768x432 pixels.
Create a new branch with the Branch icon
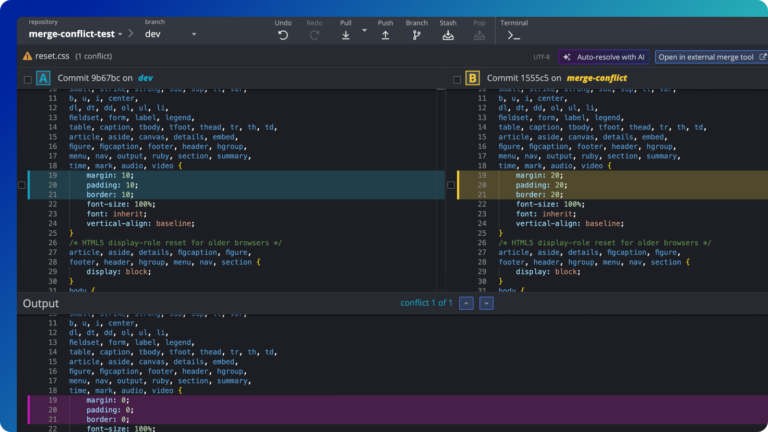(416, 35)
